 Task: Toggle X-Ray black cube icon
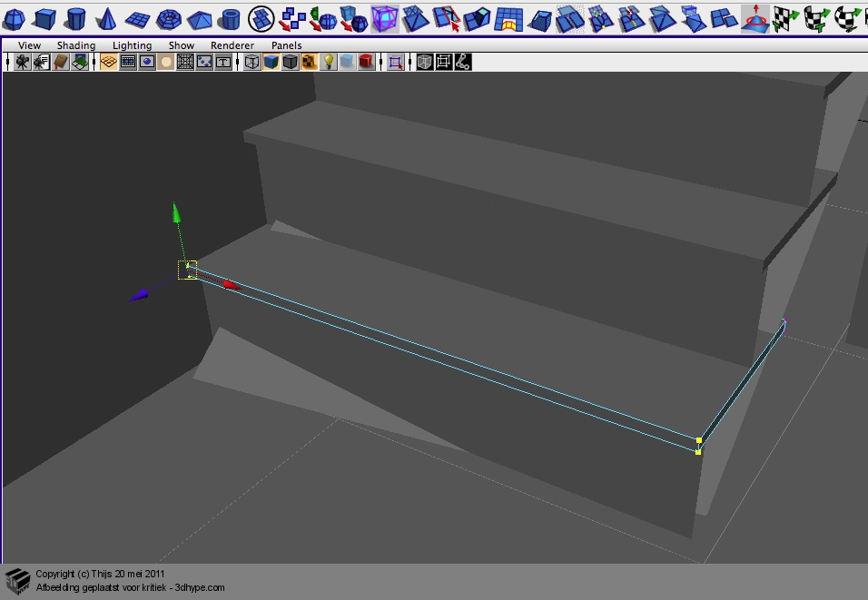[425, 62]
